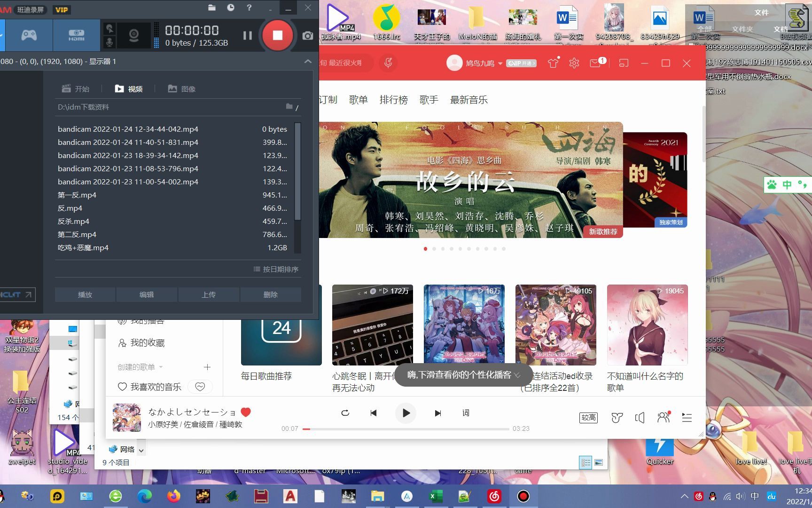Collapse the Bandicam panel with chevron
Image resolution: width=812 pixels, height=508 pixels.
pyautogui.click(x=308, y=61)
